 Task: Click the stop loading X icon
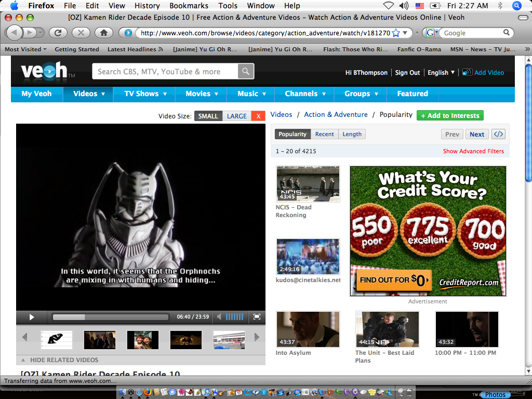tap(81, 33)
